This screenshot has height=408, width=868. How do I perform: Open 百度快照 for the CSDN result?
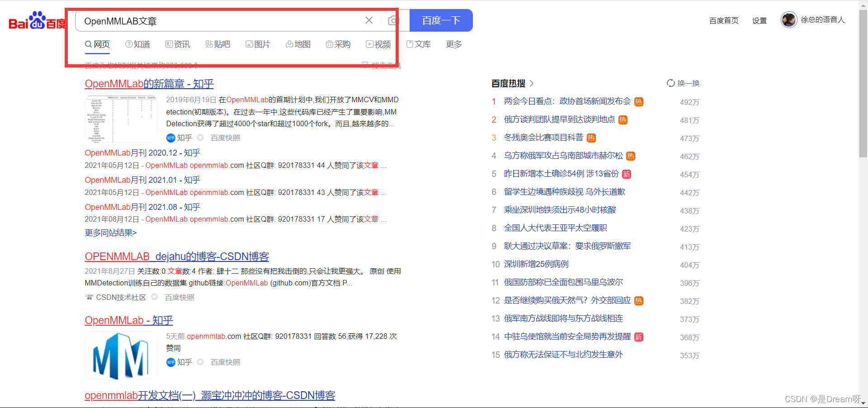tap(179, 298)
